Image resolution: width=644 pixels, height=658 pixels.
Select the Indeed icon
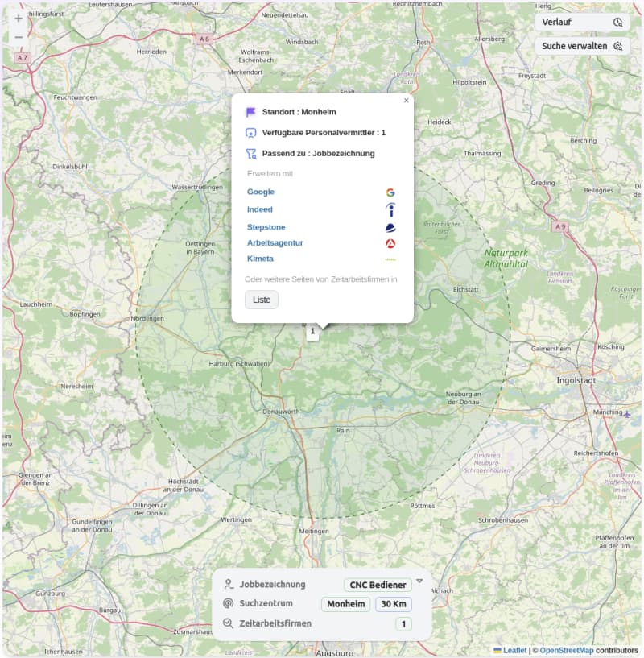[390, 209]
